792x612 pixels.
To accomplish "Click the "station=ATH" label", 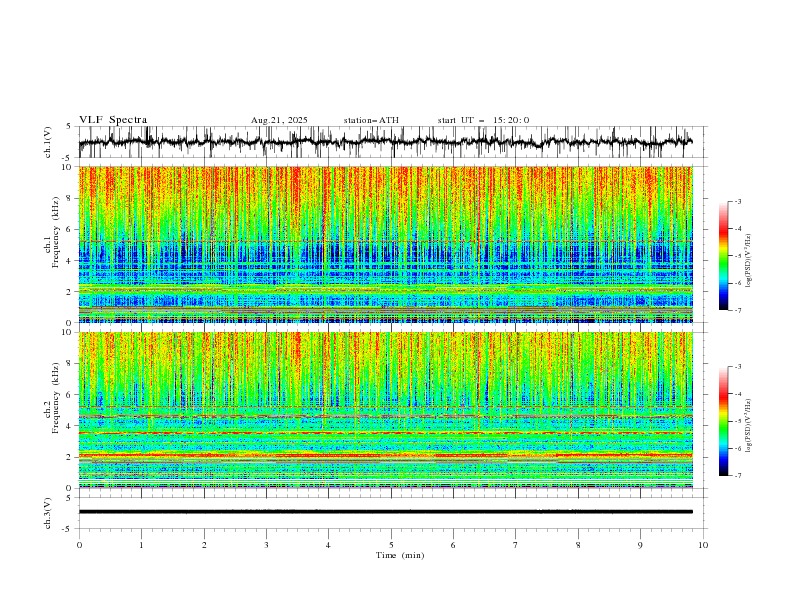I will [x=371, y=120].
